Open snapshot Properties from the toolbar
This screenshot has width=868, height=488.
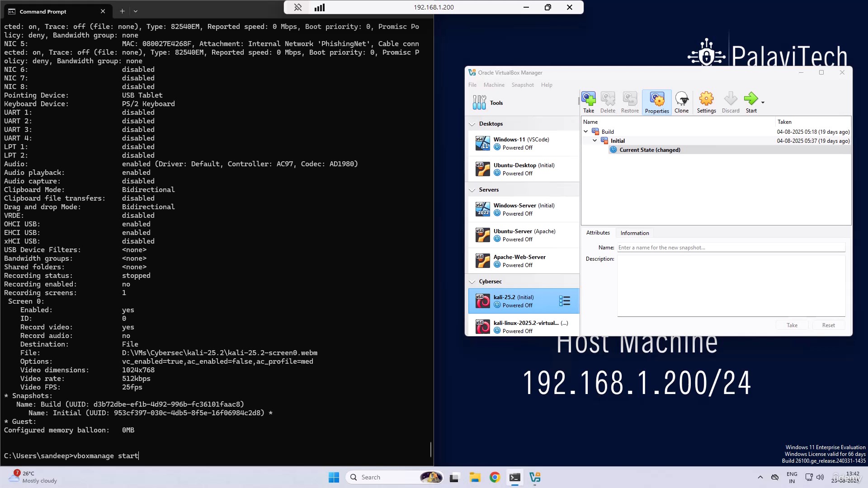tap(657, 102)
